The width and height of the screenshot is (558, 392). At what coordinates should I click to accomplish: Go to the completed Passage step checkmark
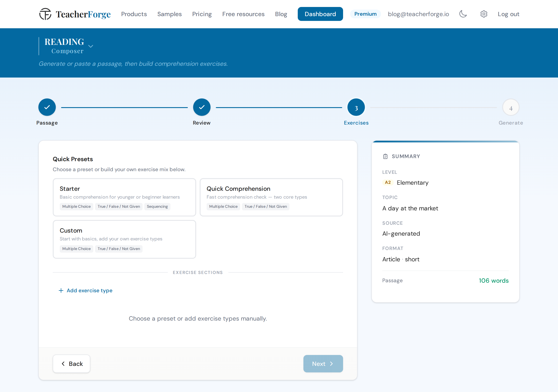[47, 107]
